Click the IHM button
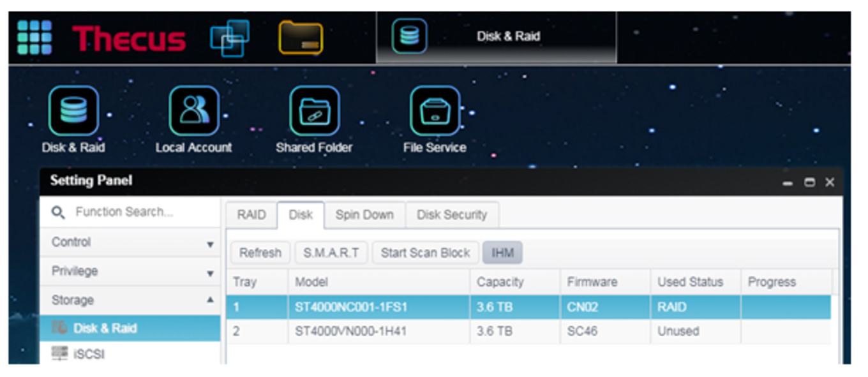The width and height of the screenshot is (868, 377). pyautogui.click(x=503, y=253)
